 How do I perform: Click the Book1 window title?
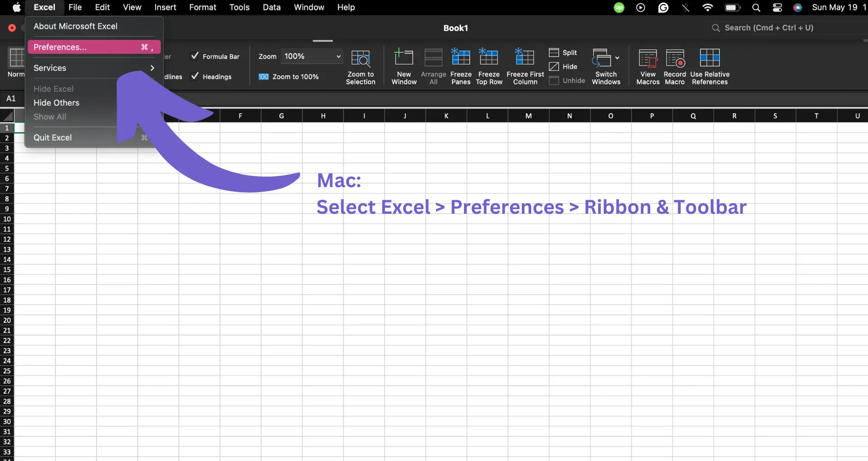[x=456, y=28]
